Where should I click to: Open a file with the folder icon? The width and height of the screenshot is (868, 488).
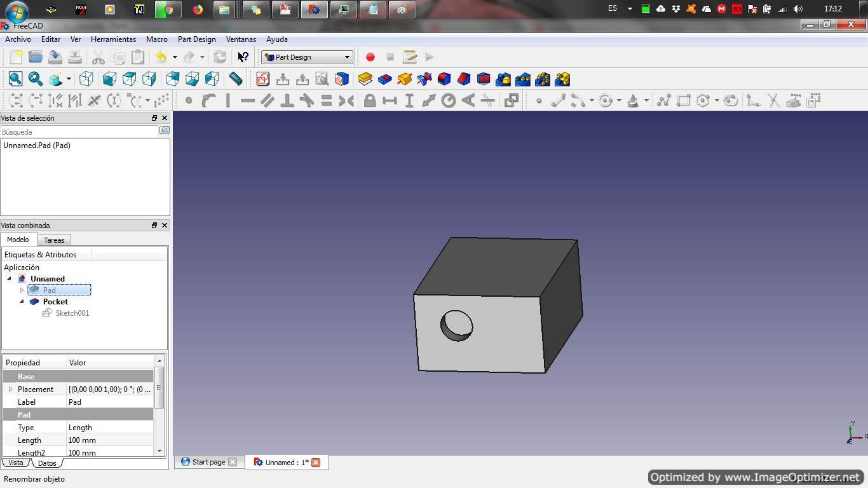click(x=36, y=57)
